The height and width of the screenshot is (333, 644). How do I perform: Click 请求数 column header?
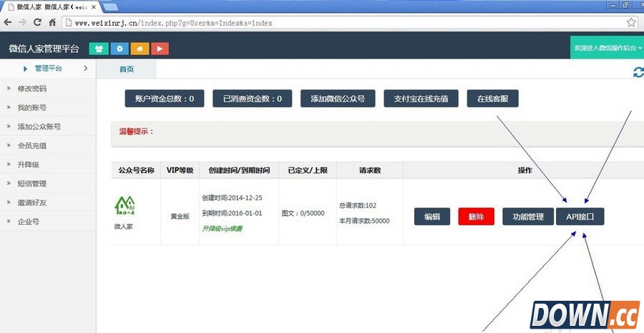(370, 170)
